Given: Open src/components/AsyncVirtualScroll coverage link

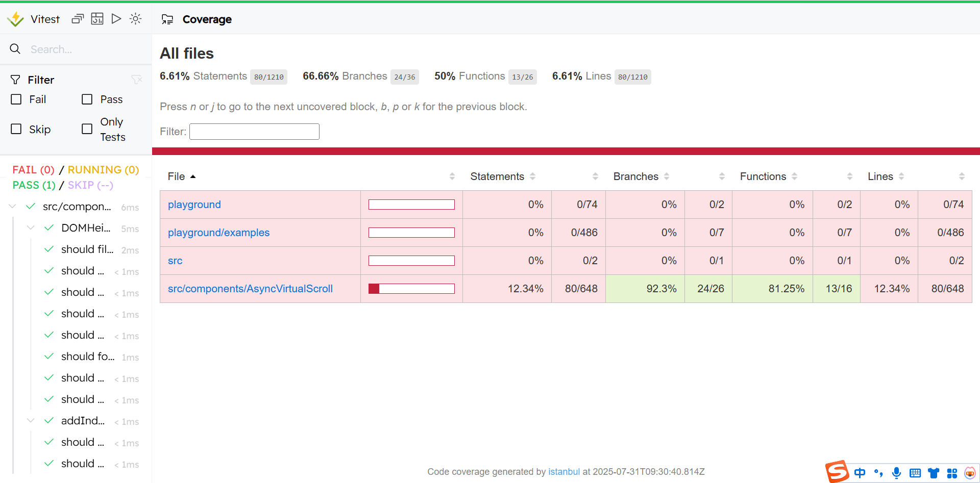Looking at the screenshot, I should coord(250,289).
